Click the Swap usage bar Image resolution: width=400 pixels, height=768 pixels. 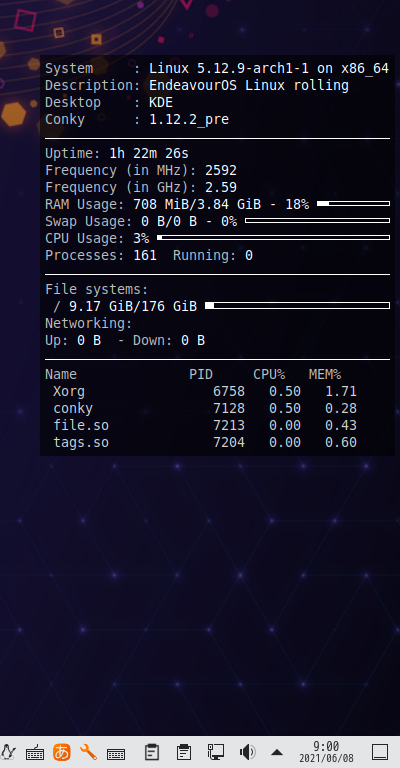(x=317, y=220)
